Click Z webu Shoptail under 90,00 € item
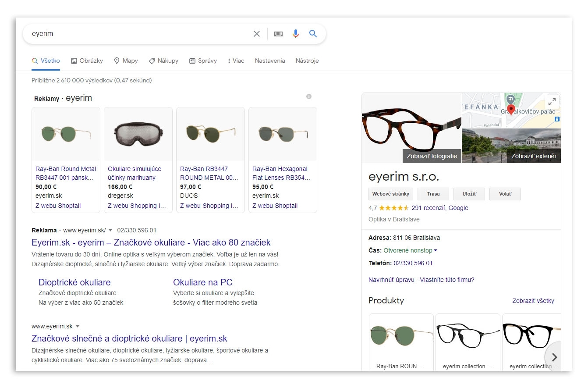The image size is (588, 388). pyautogui.click(x=58, y=206)
